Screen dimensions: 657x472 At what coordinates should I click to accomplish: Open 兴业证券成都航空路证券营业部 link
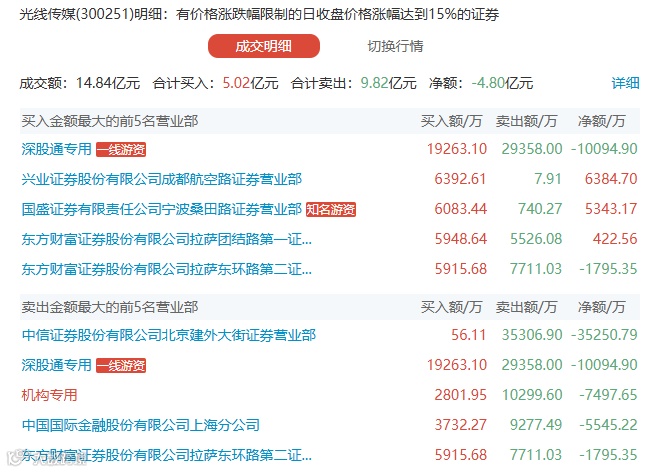(162, 179)
